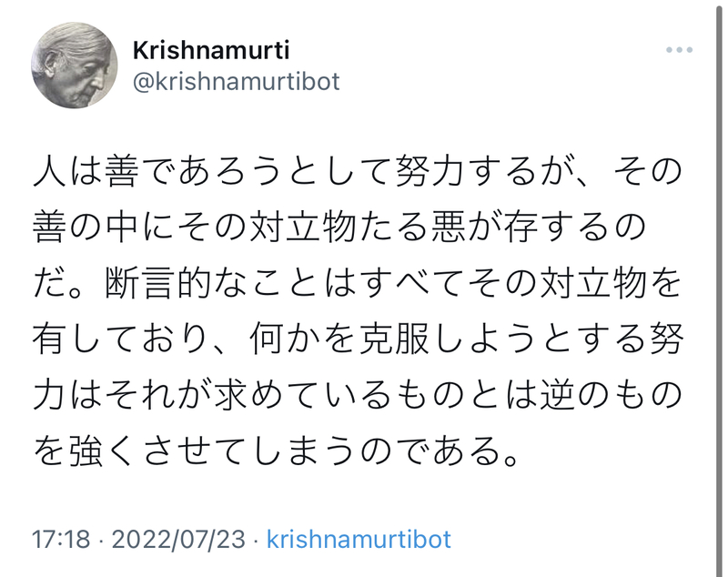The height and width of the screenshot is (577, 728).
Task: Click tweet line starting 力はそれが求めている
Action: click(358, 396)
